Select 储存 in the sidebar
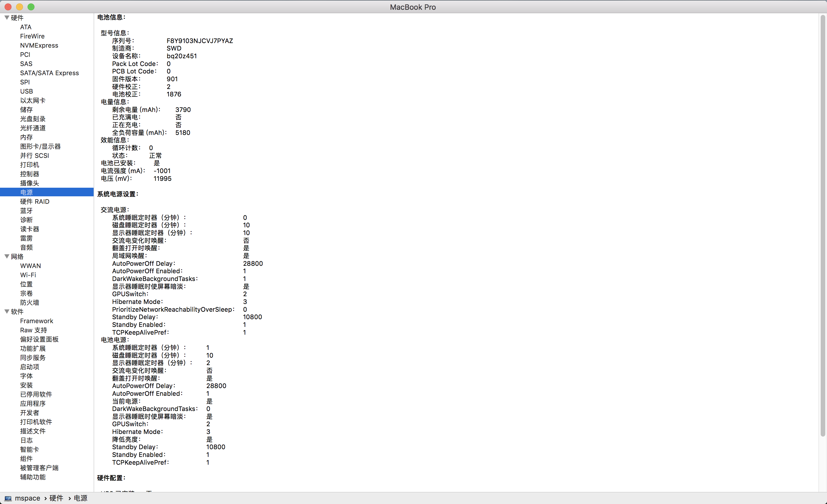 click(x=26, y=109)
